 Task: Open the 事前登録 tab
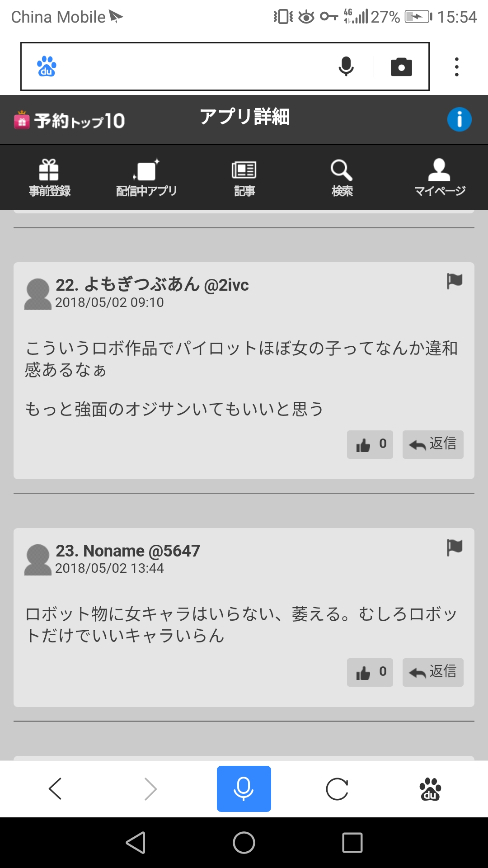49,178
